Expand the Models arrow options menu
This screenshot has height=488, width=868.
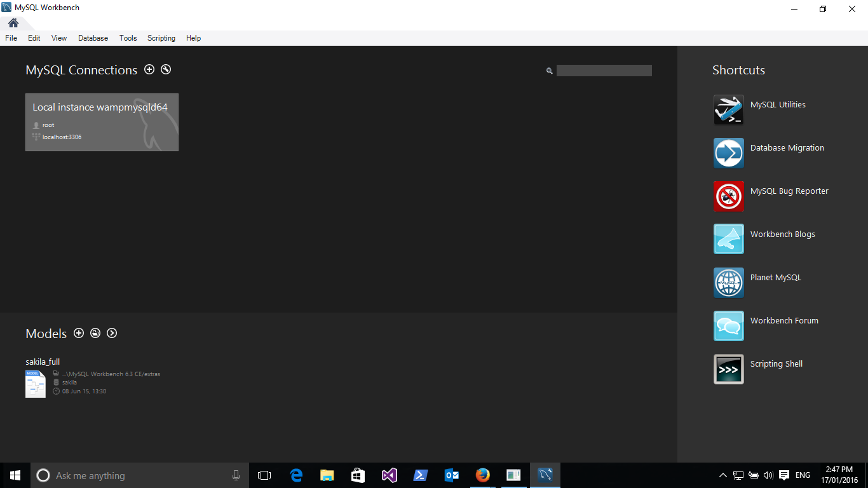[x=112, y=333]
